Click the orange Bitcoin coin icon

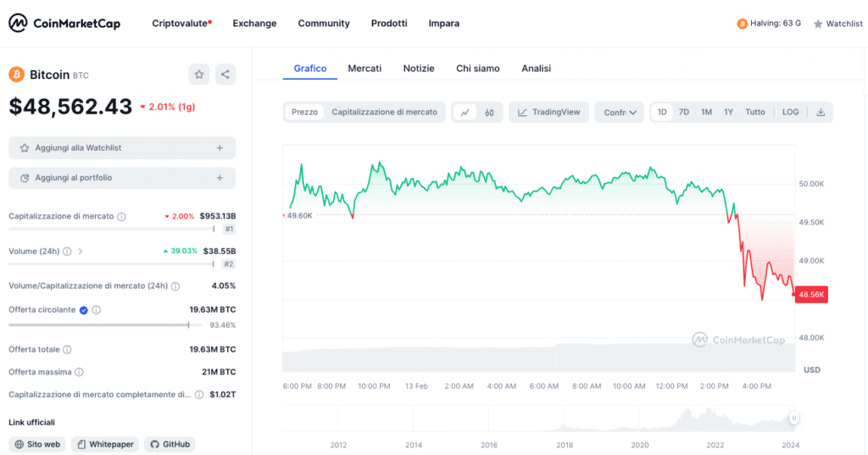[x=17, y=75]
